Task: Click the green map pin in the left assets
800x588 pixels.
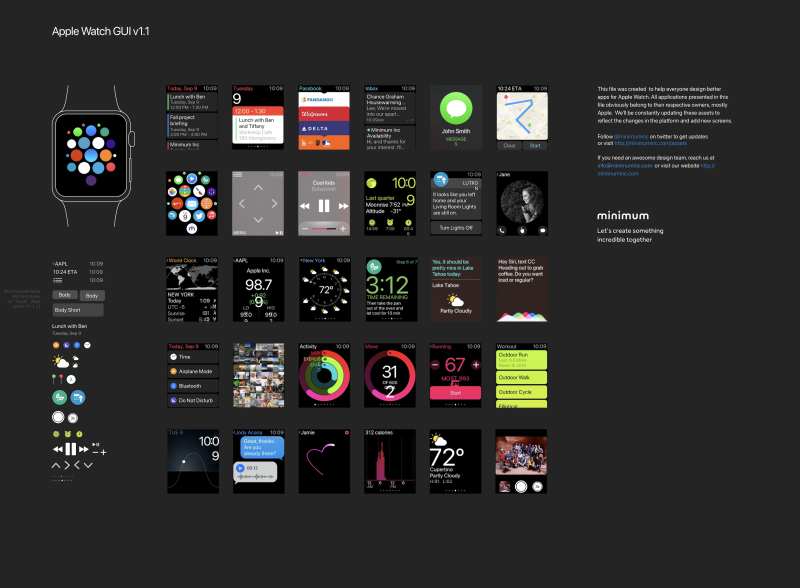Action: click(x=54, y=379)
